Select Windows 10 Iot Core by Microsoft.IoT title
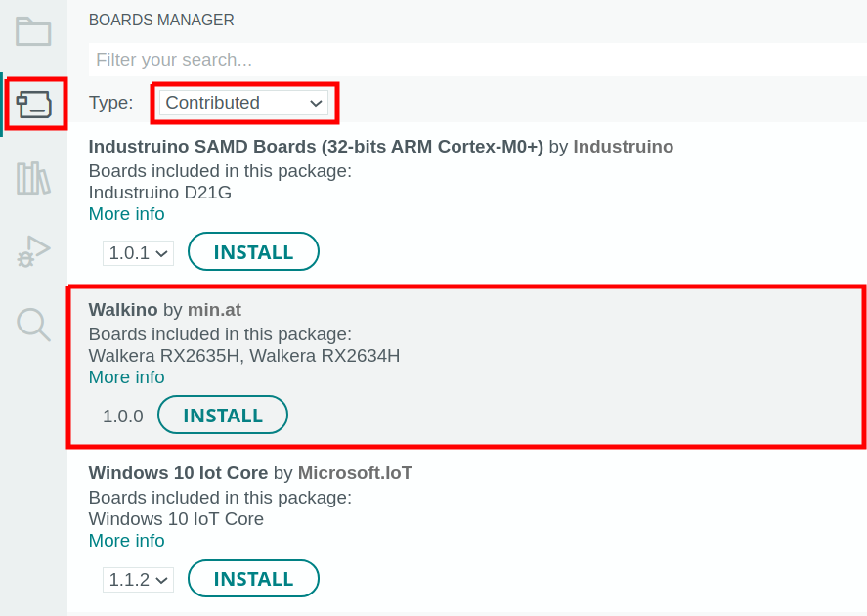 [250, 473]
